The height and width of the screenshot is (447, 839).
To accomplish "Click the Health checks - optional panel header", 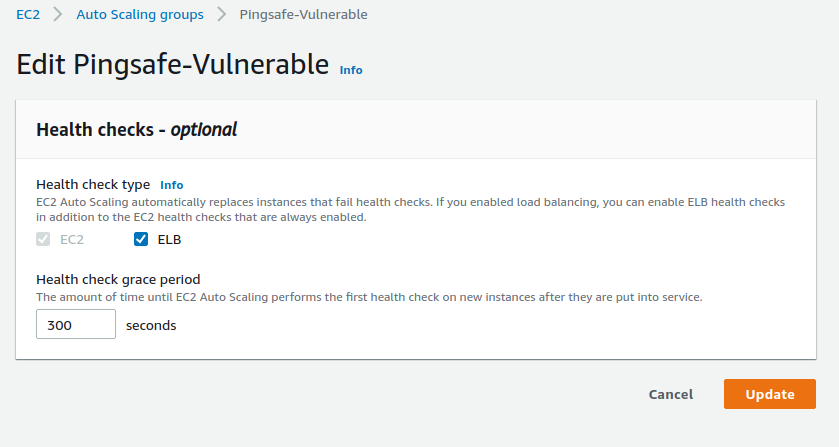I will 136,129.
